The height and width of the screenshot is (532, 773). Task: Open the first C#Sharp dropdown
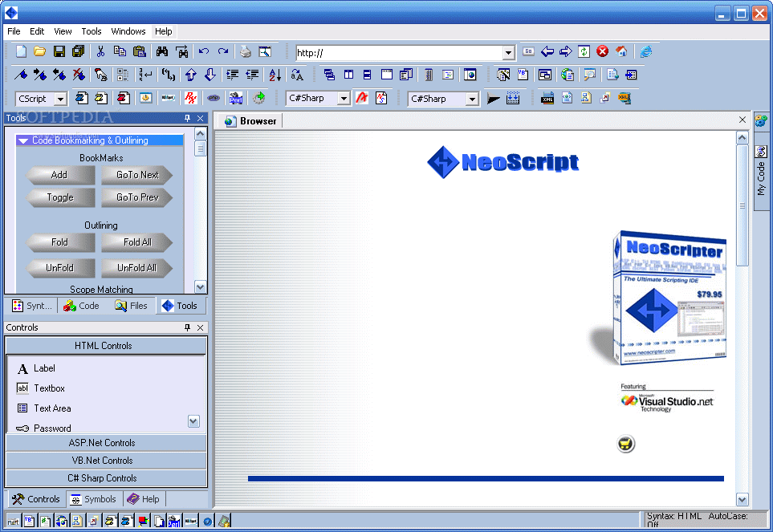tap(344, 99)
